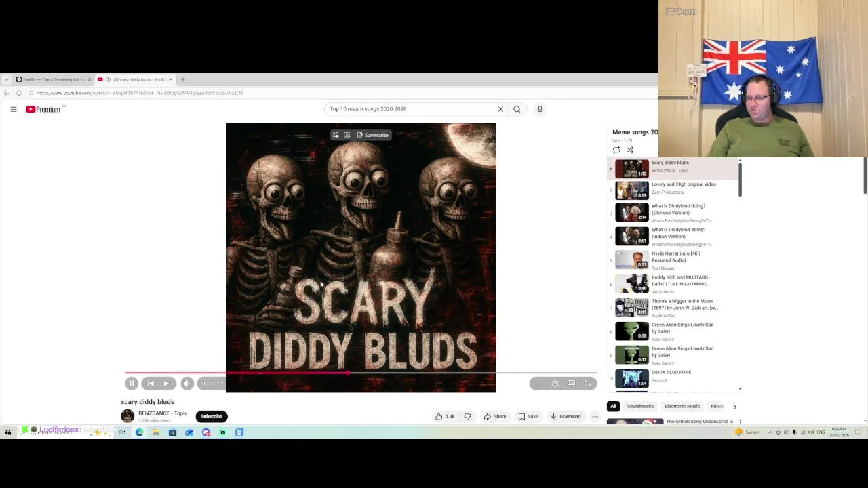The width and height of the screenshot is (868, 488).
Task: Toggle shuffle playlist icon
Action: tap(629, 150)
